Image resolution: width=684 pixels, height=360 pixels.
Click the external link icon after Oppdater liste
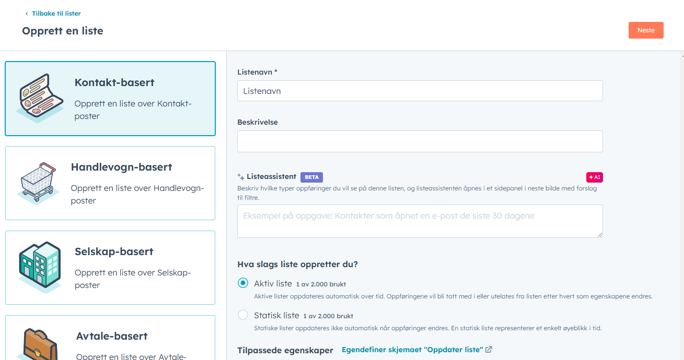[x=489, y=350]
